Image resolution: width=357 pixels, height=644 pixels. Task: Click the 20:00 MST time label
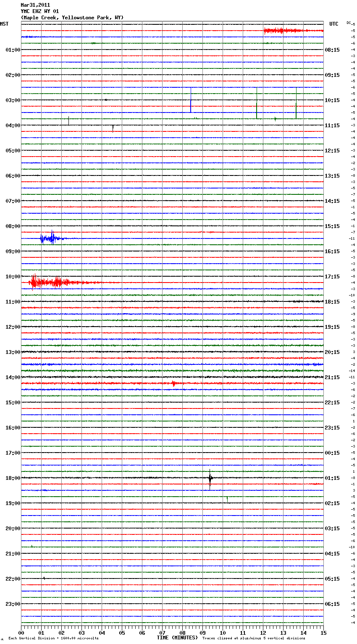point(13,529)
